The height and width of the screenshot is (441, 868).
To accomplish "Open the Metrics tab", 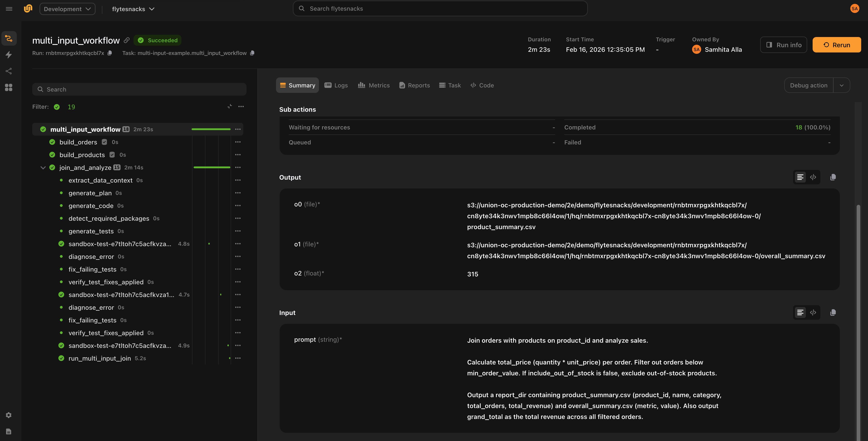I will pyautogui.click(x=374, y=85).
